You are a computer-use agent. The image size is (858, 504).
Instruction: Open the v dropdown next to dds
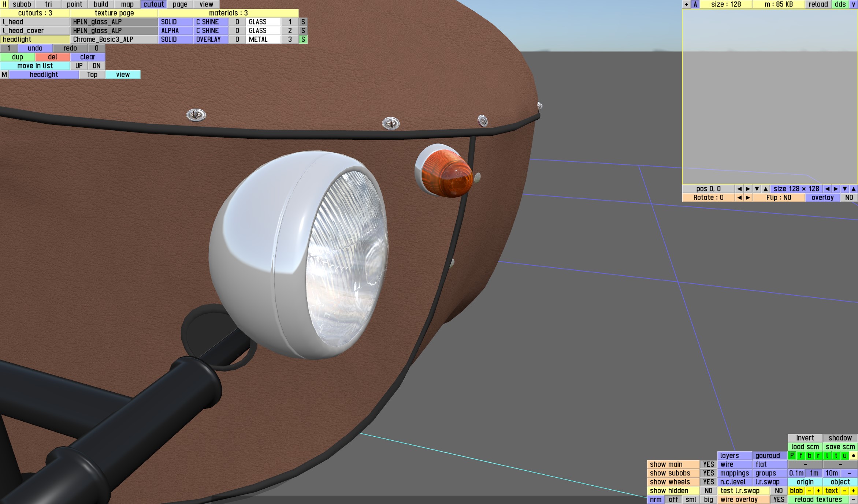click(x=853, y=4)
